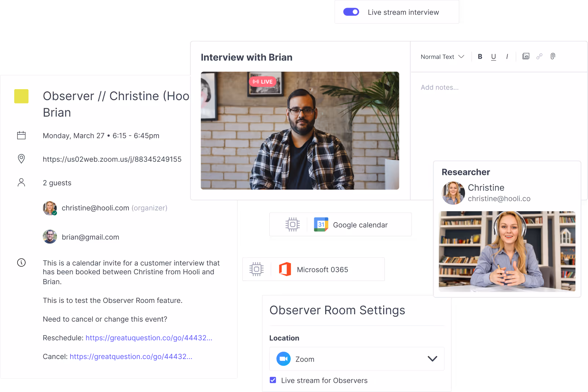
Task: Toggle the Live stream interview switch
Action: pos(351,12)
